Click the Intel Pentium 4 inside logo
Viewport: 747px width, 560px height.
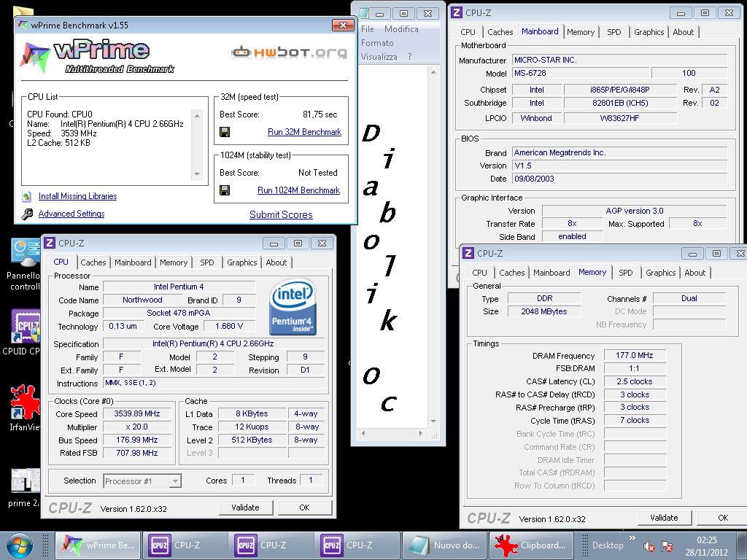(293, 308)
